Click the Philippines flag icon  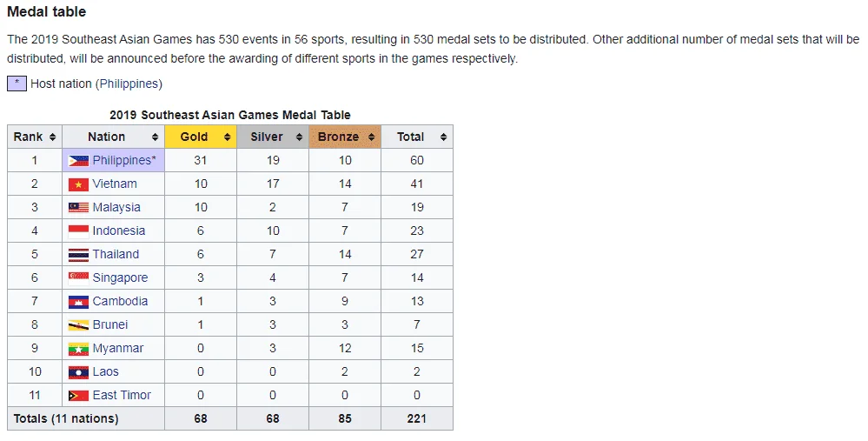tap(78, 161)
